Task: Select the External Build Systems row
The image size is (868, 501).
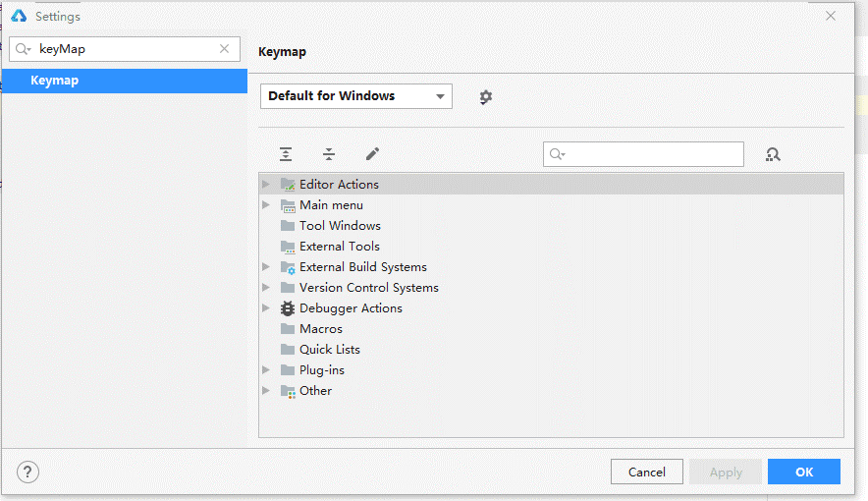Action: [x=552, y=267]
